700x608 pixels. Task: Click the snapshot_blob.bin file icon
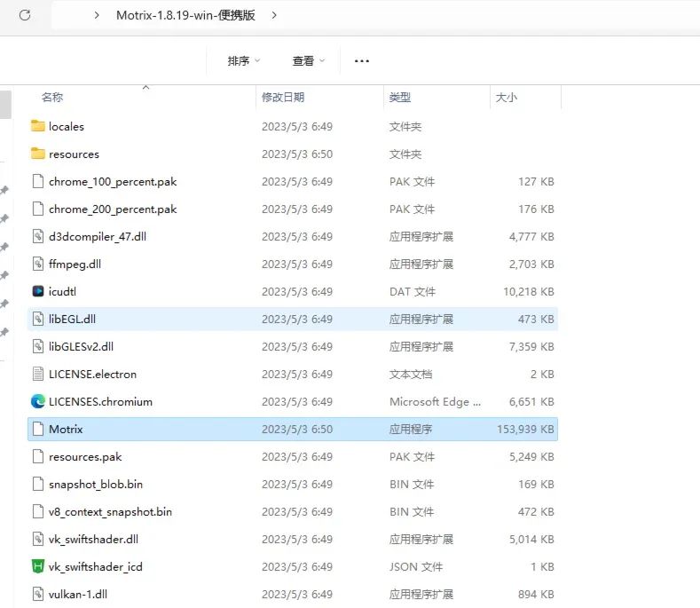tap(38, 484)
